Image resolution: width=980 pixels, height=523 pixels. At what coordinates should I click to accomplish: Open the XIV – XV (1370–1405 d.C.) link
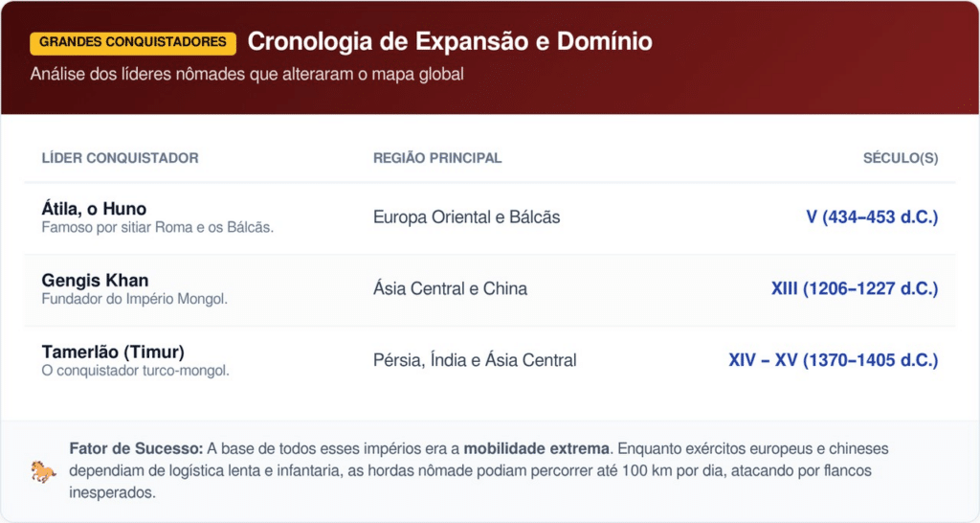pyautogui.click(x=833, y=360)
